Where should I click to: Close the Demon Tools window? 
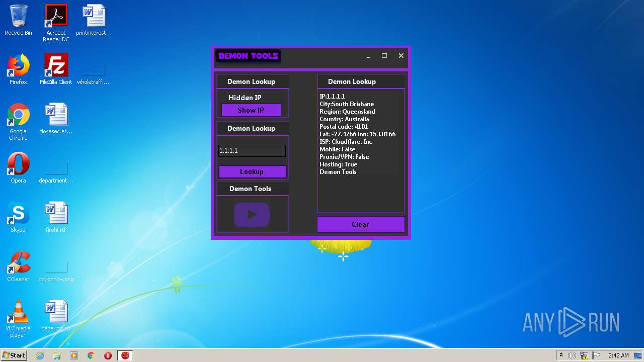(401, 56)
